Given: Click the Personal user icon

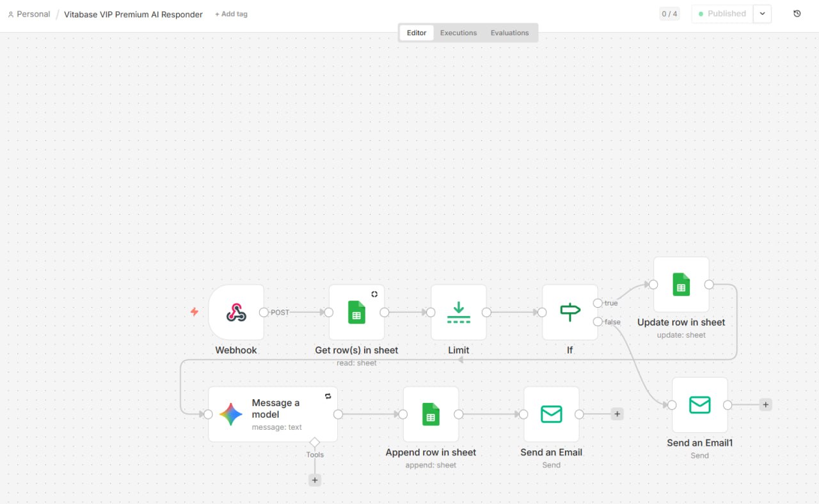Looking at the screenshot, I should [11, 14].
